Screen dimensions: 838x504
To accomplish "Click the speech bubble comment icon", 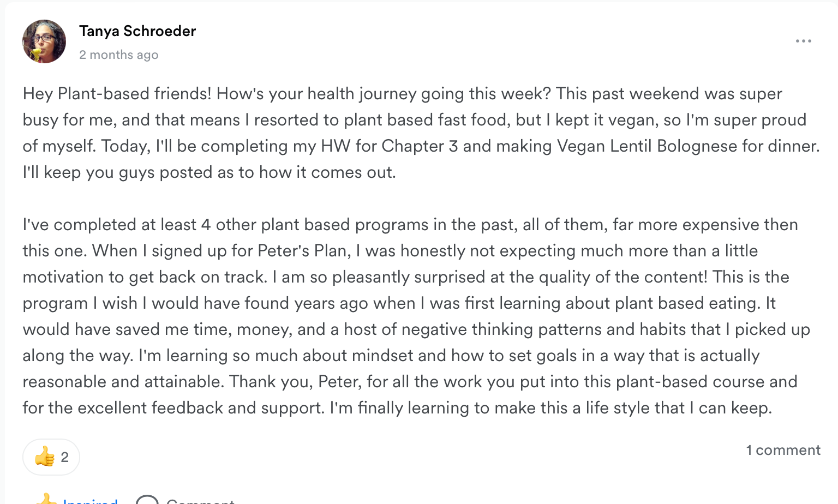I will (x=147, y=500).
